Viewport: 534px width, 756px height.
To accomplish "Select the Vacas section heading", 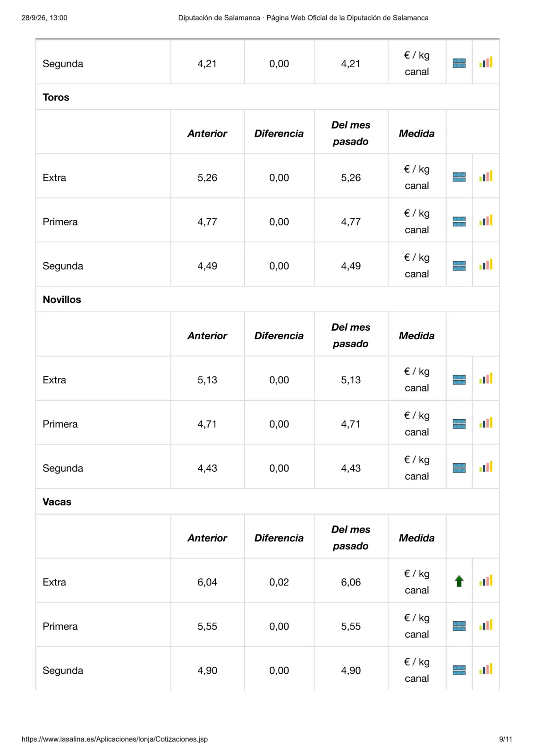I will coord(57,502).
